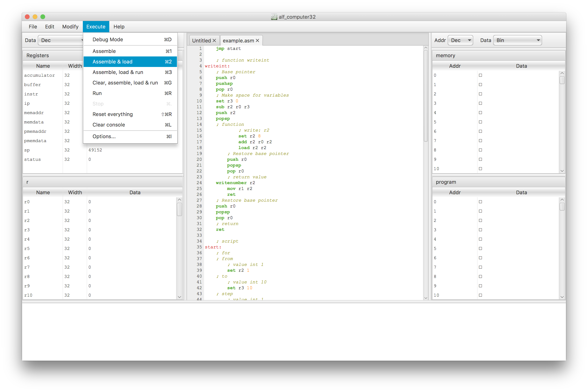Click the memory table scroll-down arrow
The width and height of the screenshot is (588, 392).
tap(562, 171)
